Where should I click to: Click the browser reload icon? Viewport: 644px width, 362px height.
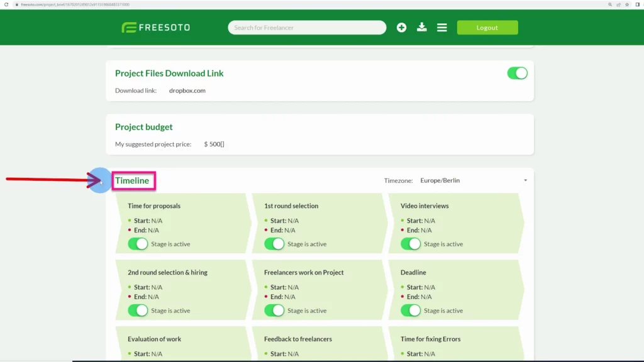(6, 4)
